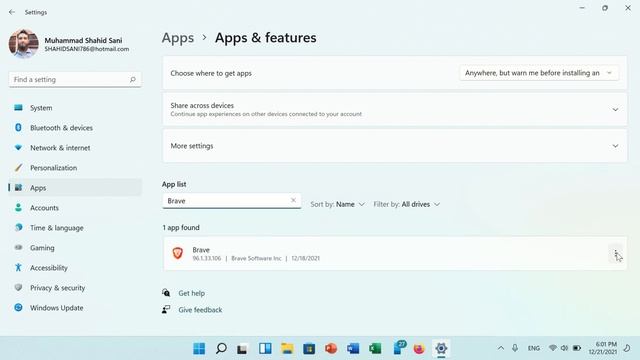Image resolution: width=640 pixels, height=360 pixels.
Task: Expand More settings section
Action: 395,146
